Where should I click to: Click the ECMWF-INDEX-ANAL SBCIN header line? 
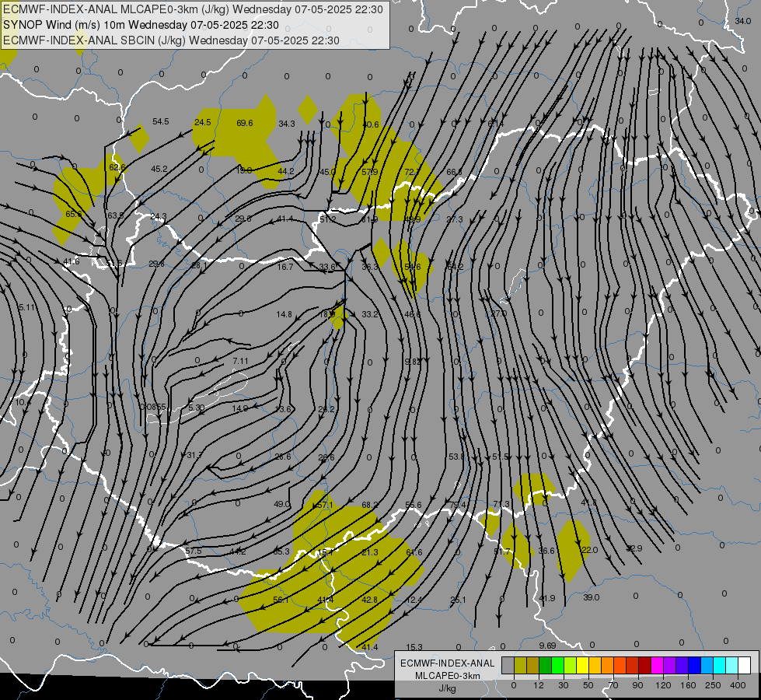pos(171,40)
